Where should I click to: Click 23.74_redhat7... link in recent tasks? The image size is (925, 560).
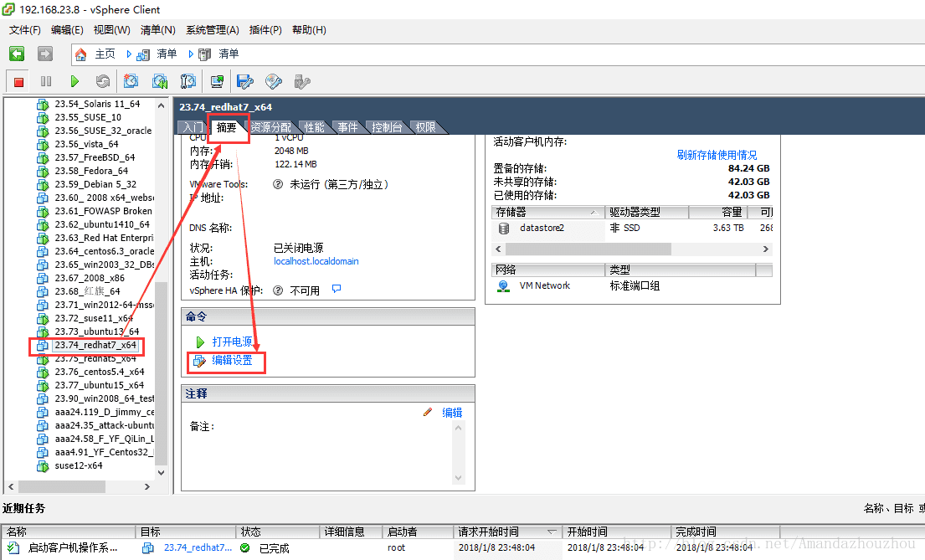pyautogui.click(x=198, y=547)
